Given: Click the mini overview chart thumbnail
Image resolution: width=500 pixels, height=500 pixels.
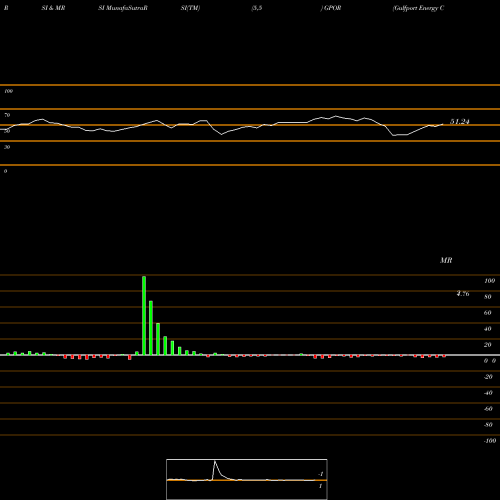Looking at the screenshot, I should point(247,479).
